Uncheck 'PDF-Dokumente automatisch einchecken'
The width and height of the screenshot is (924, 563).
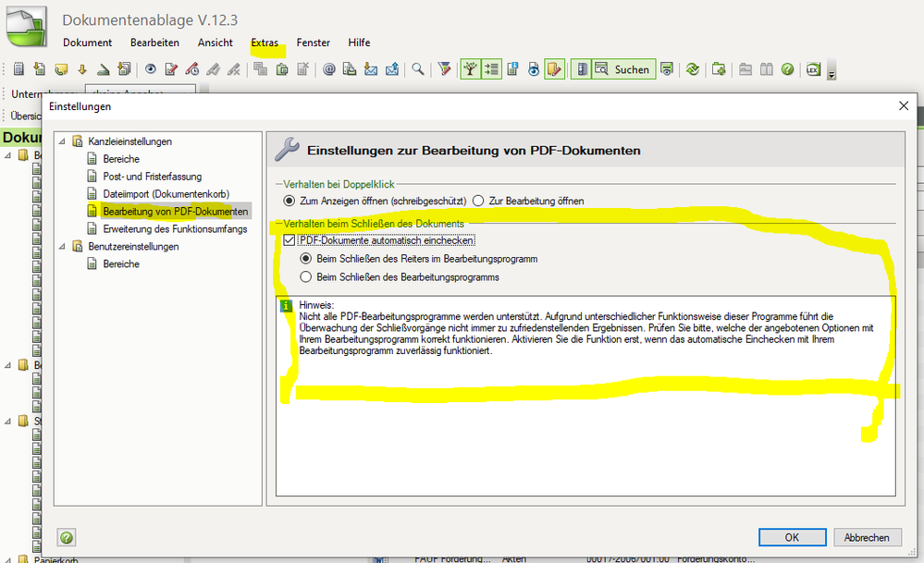pyautogui.click(x=290, y=240)
